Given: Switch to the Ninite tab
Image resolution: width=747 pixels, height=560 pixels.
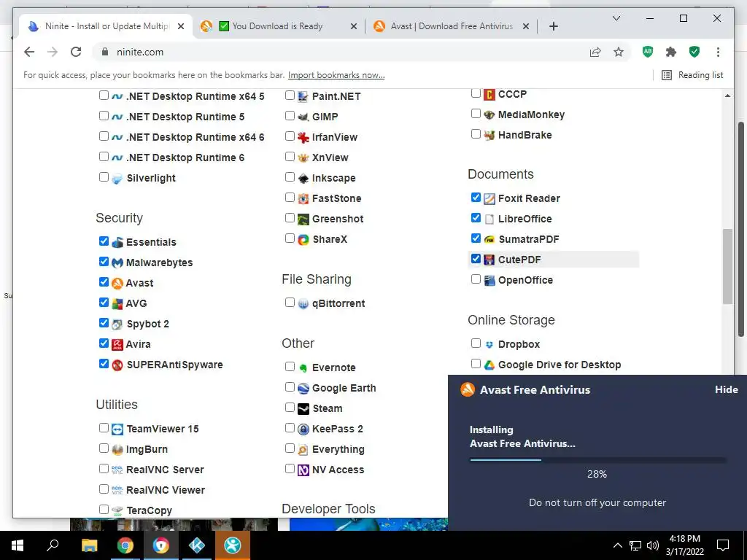Looking at the screenshot, I should coord(106,26).
